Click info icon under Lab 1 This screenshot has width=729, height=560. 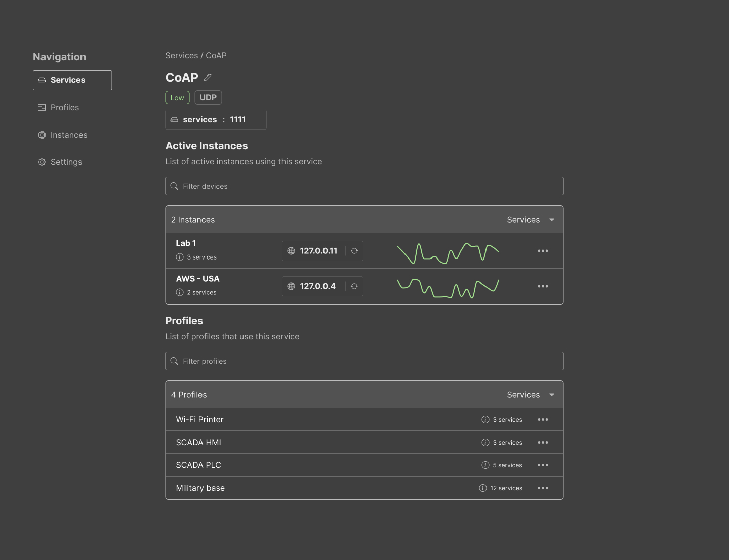[x=180, y=257]
